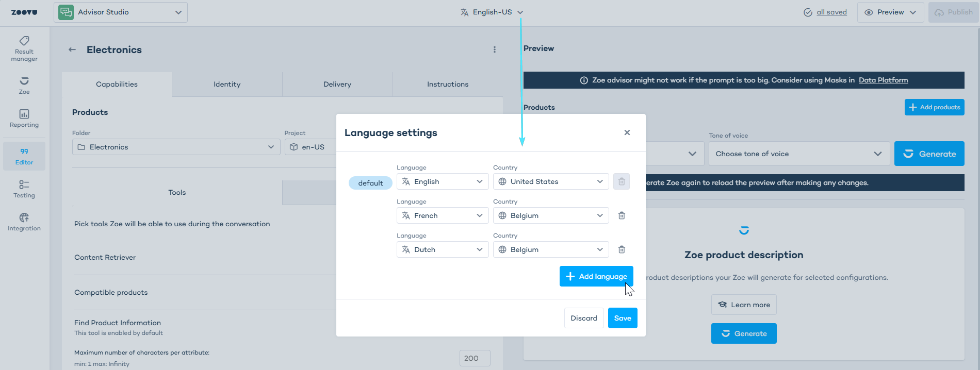
Task: Switch to the Instructions tab
Action: tap(448, 85)
